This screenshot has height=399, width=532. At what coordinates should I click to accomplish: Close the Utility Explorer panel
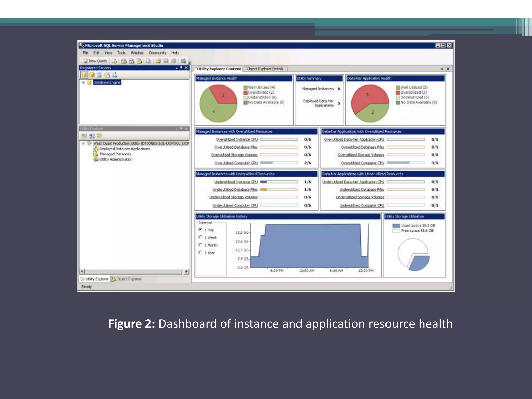(x=186, y=129)
